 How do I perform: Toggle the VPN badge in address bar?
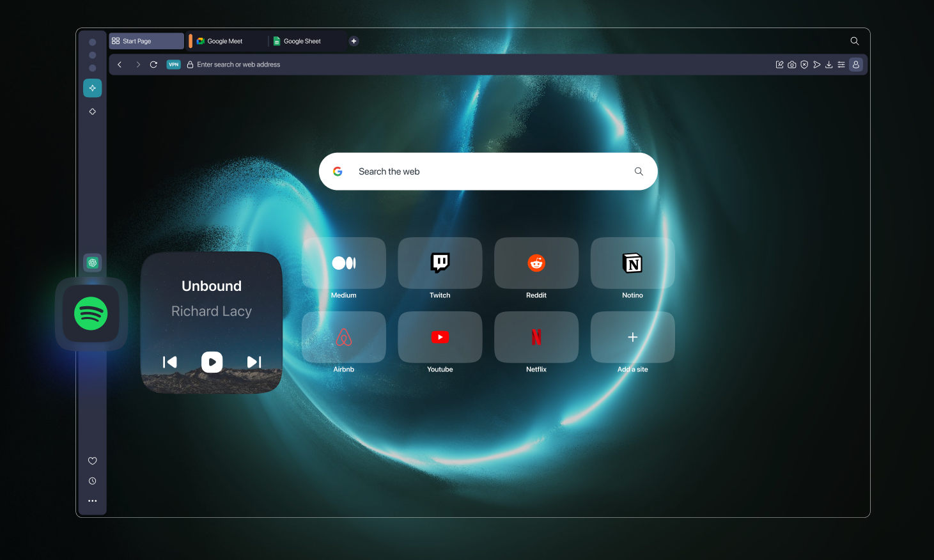(173, 65)
